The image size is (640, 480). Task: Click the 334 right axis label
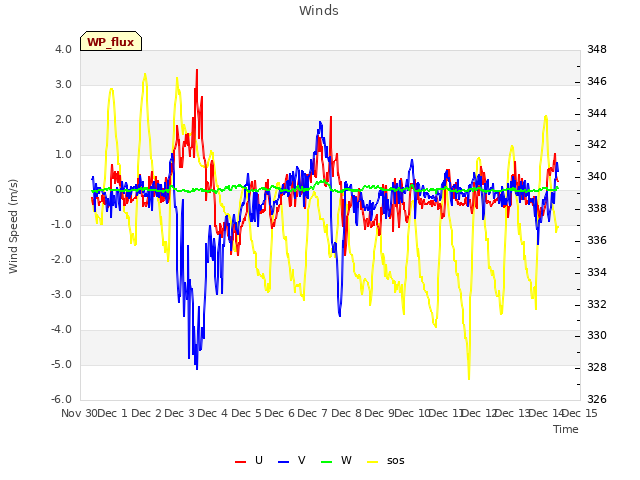point(597,272)
